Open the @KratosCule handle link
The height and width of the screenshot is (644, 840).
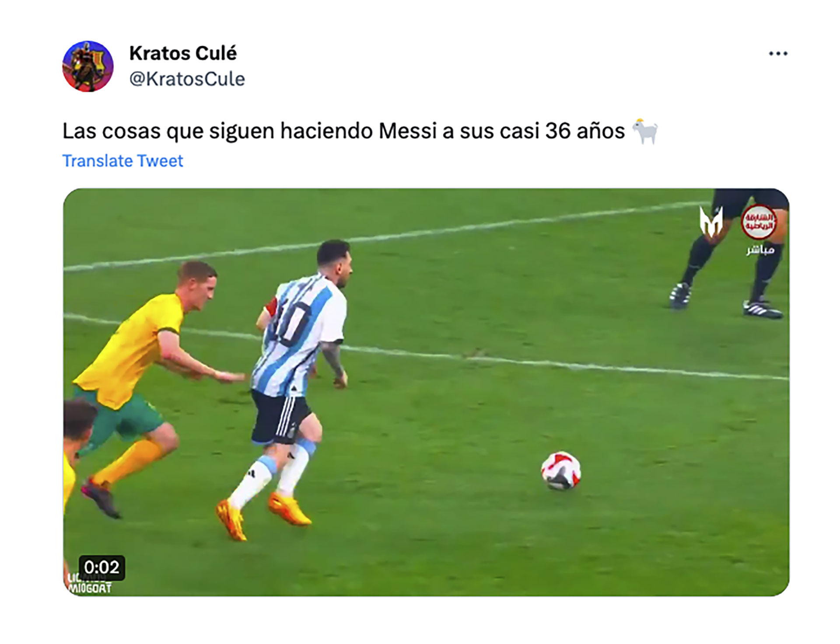[x=187, y=79]
